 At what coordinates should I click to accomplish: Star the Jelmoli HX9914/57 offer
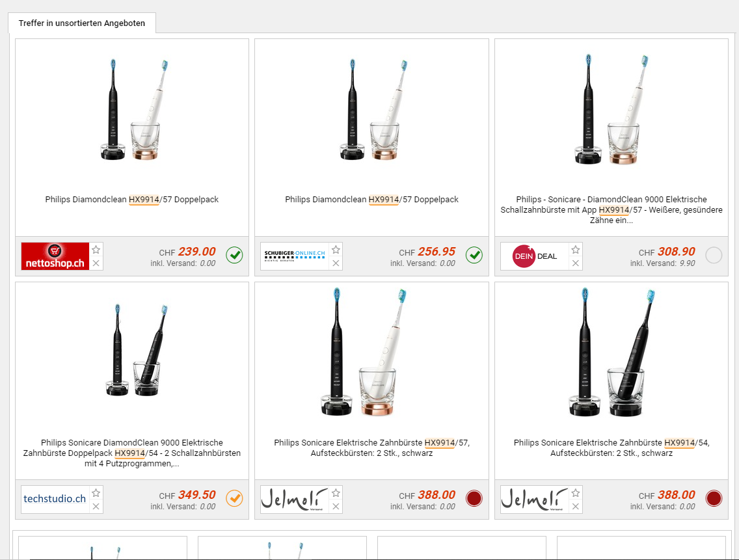coord(336,493)
